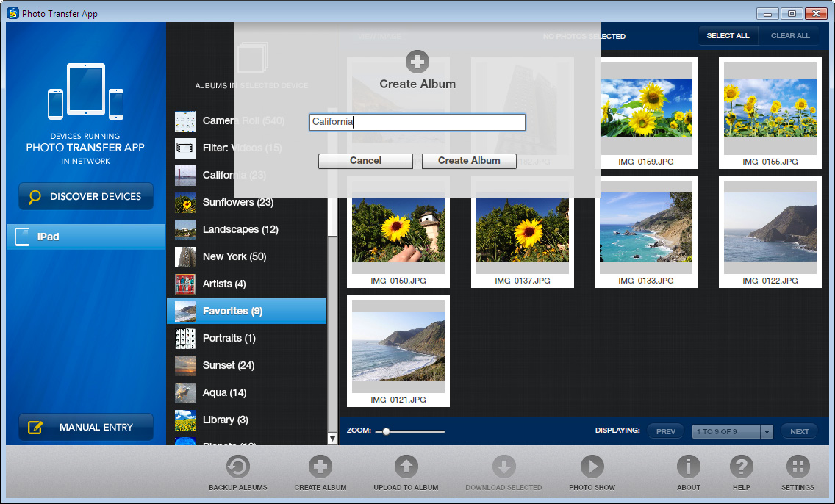Image resolution: width=835 pixels, height=504 pixels.
Task: Click the zoom slider handle
Action: click(x=386, y=431)
